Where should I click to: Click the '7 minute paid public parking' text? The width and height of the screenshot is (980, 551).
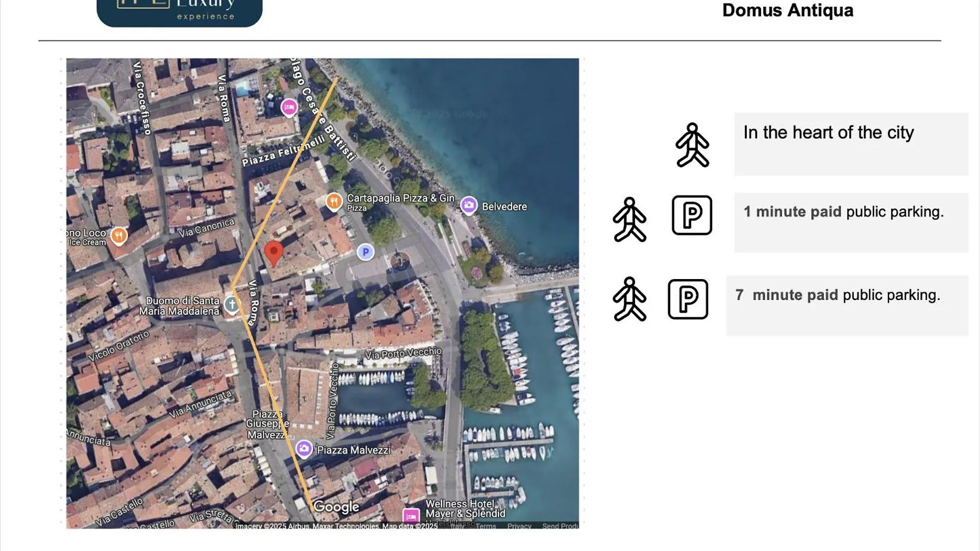[838, 295]
